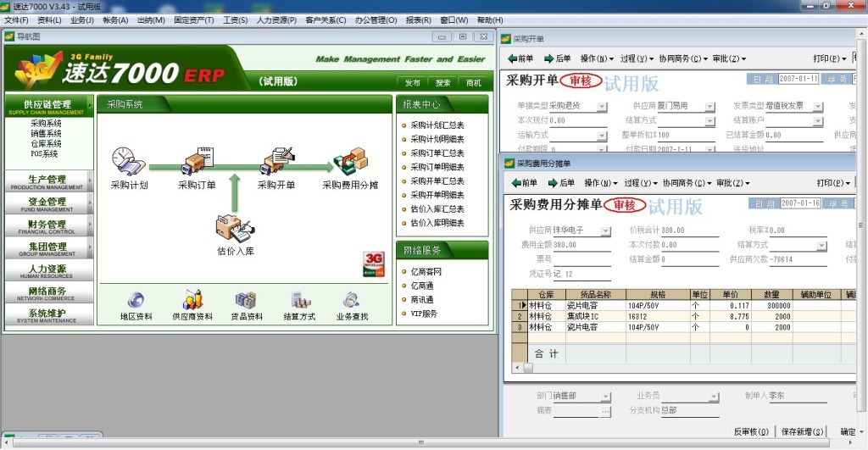Viewport: 868px width, 450px height.
Task: Go to 前单 in 采购费用分摊单 window
Action: 524,183
